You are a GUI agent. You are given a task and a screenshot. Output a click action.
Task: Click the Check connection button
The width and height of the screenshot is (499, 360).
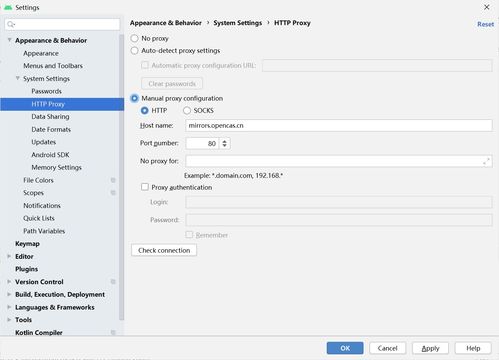coord(164,250)
